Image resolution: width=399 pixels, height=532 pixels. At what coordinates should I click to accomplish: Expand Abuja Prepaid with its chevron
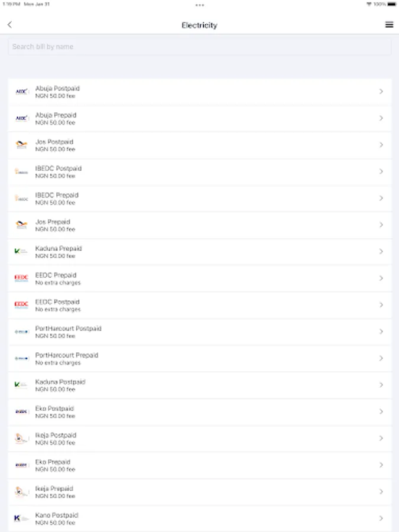coord(381,118)
